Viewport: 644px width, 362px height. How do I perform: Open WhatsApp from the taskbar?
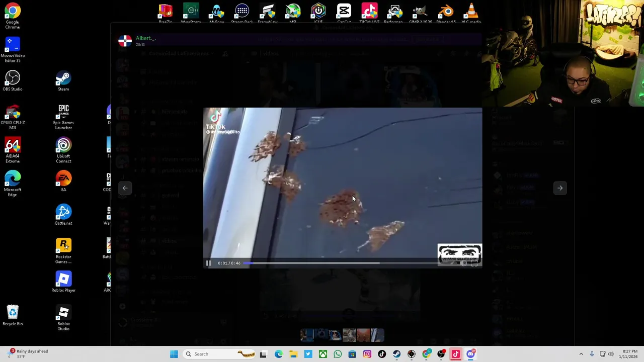coord(338,354)
